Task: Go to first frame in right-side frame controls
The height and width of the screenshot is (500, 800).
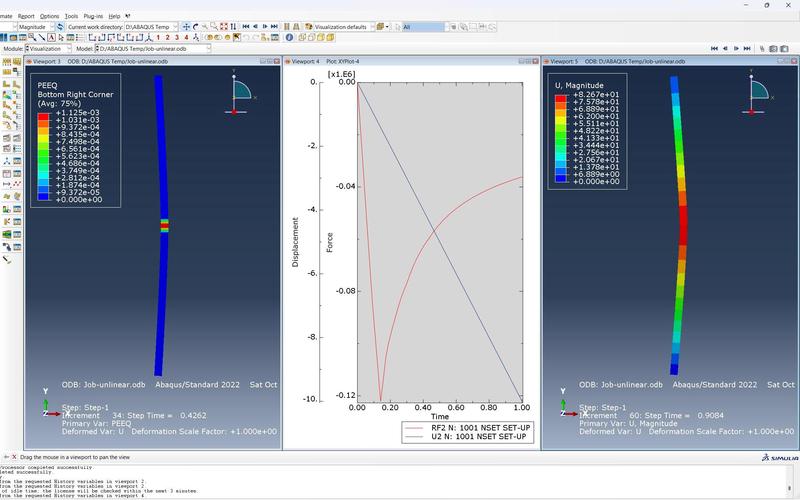Action: point(714,48)
